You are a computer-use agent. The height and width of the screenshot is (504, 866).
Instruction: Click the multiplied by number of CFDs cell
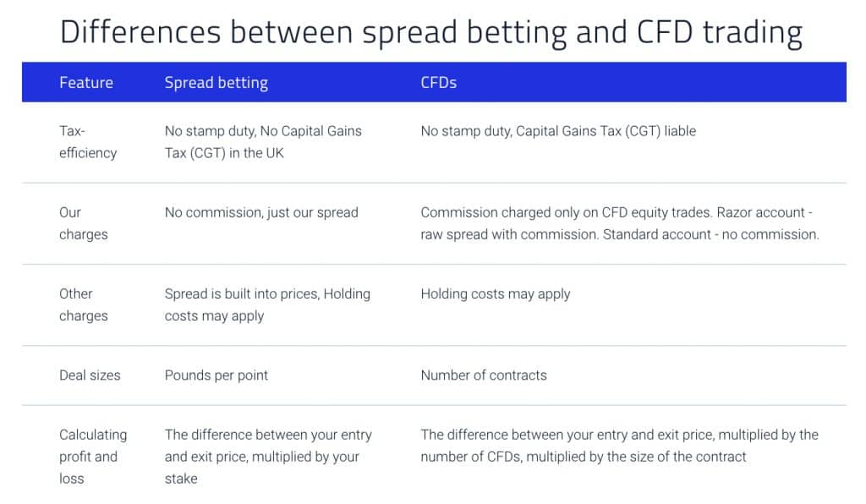tap(619, 446)
